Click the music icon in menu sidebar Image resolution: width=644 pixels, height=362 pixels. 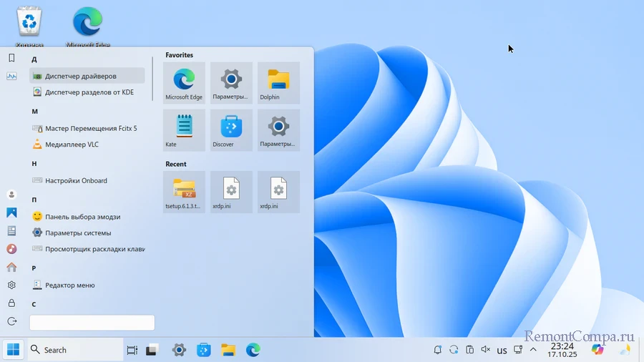[x=11, y=249]
